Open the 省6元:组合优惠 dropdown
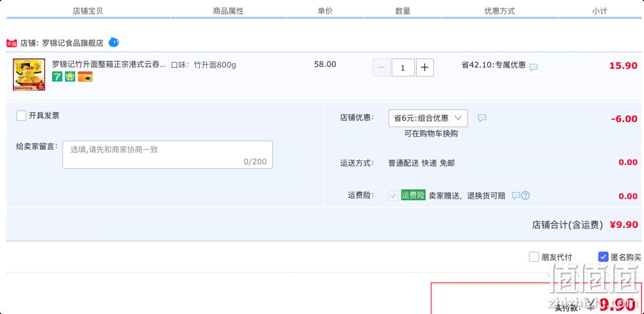This screenshot has width=644, height=314. [428, 118]
